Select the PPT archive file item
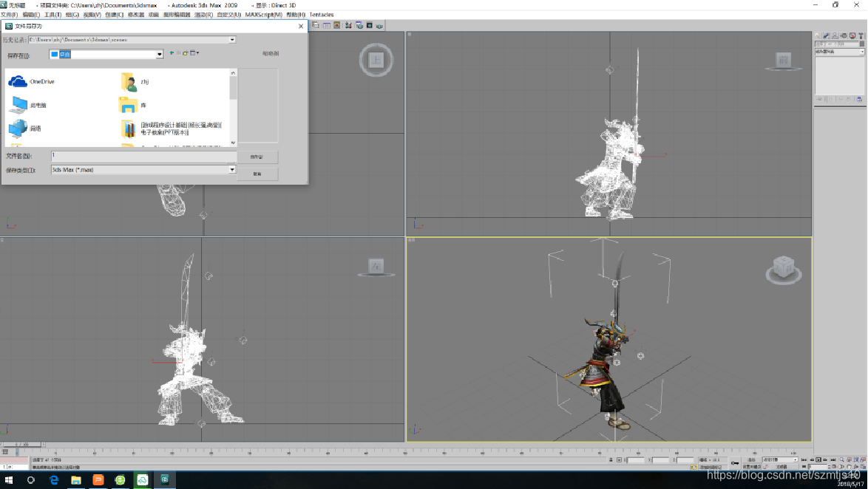 coord(172,129)
